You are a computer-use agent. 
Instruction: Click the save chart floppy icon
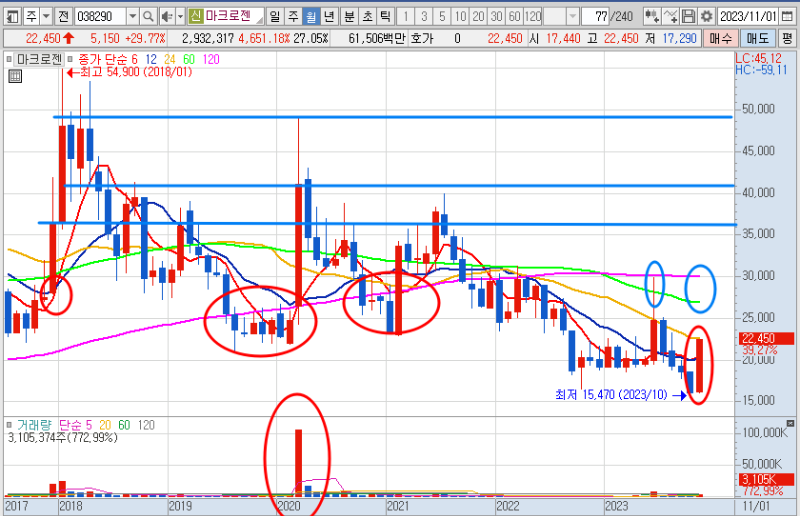tap(688, 17)
